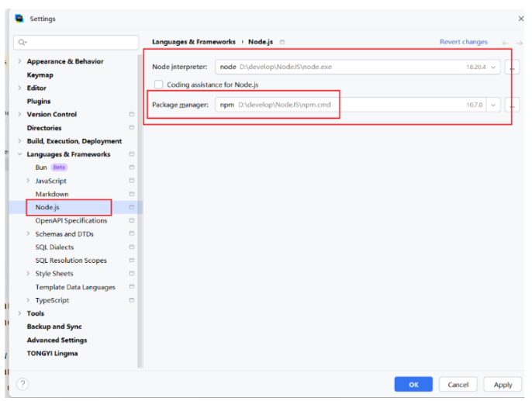Open the Node interpreter dropdown

point(493,67)
